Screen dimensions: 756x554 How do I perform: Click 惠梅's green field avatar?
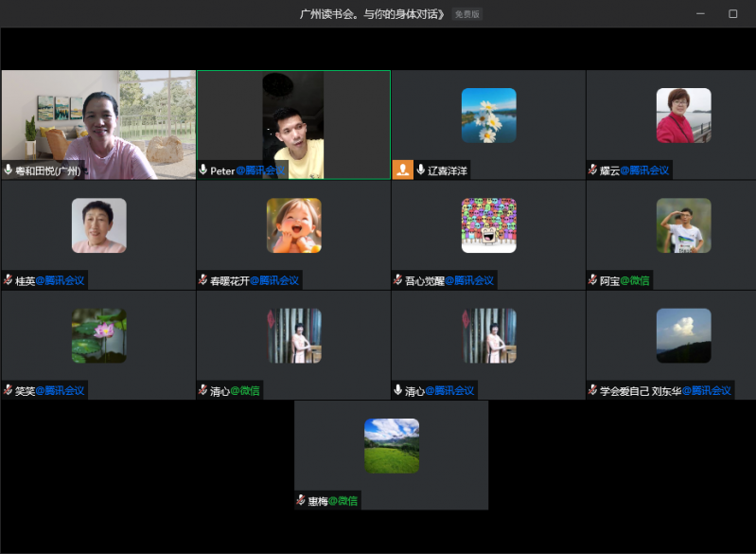pos(392,446)
